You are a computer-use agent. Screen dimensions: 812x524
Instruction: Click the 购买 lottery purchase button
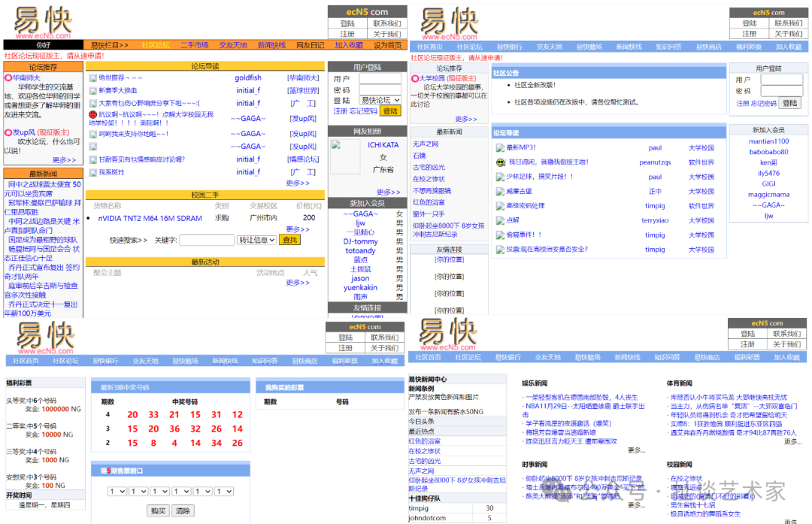click(159, 511)
